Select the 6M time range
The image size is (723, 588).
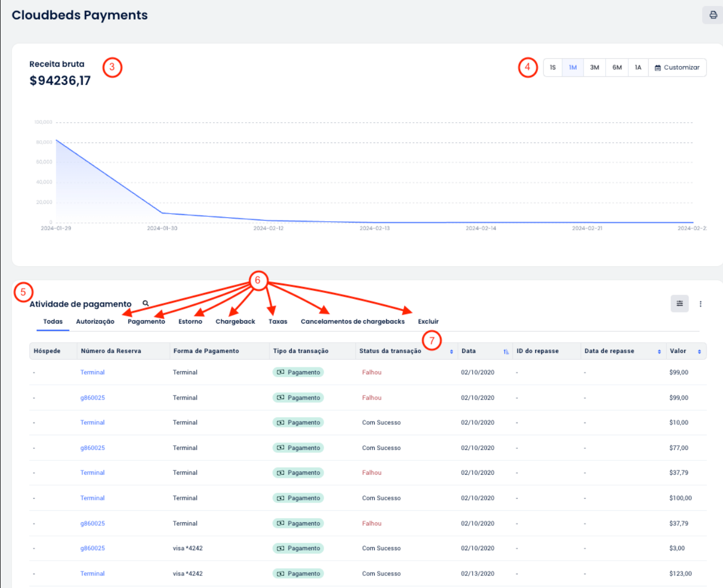pos(617,67)
